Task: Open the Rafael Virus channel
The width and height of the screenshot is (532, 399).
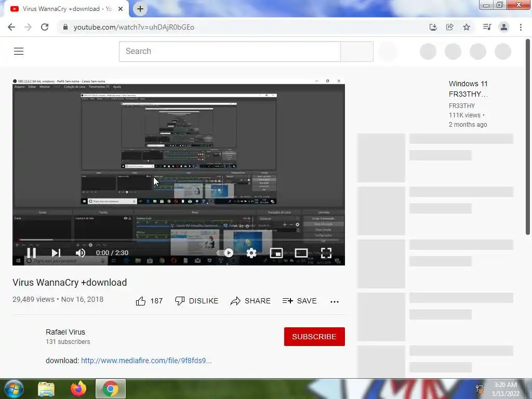Action: tap(65, 332)
